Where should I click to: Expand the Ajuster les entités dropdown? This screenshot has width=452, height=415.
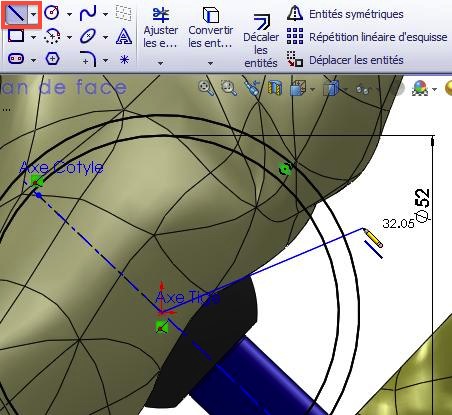[160, 63]
